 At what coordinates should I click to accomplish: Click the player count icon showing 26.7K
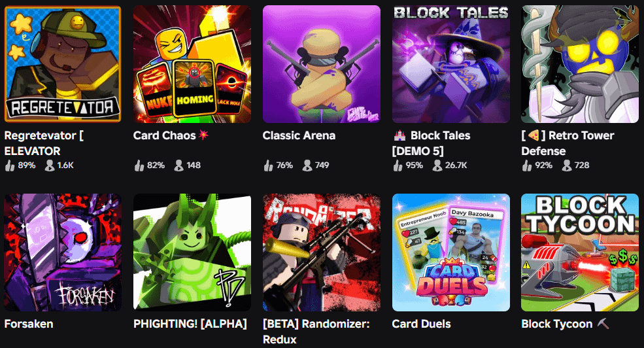pos(437,165)
